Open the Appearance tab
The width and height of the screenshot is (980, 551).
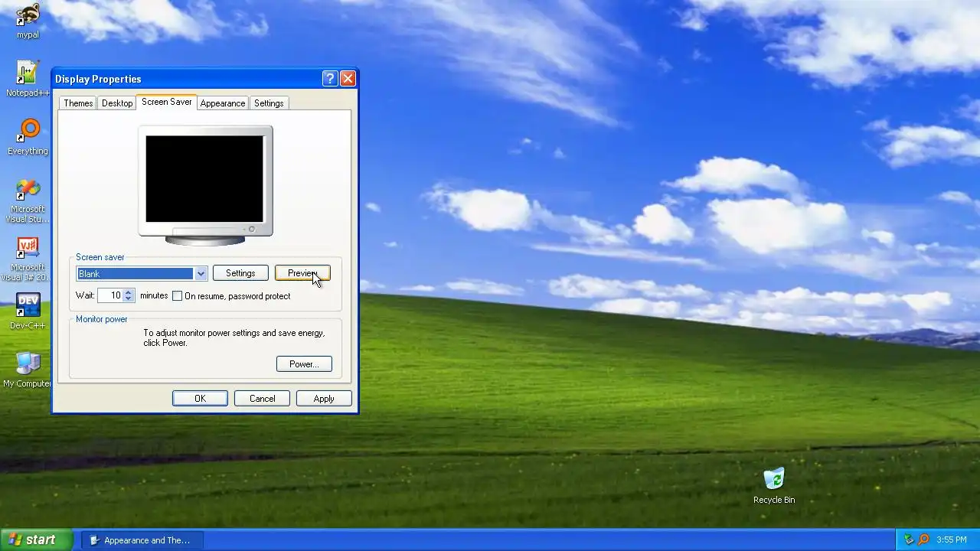[x=223, y=103]
